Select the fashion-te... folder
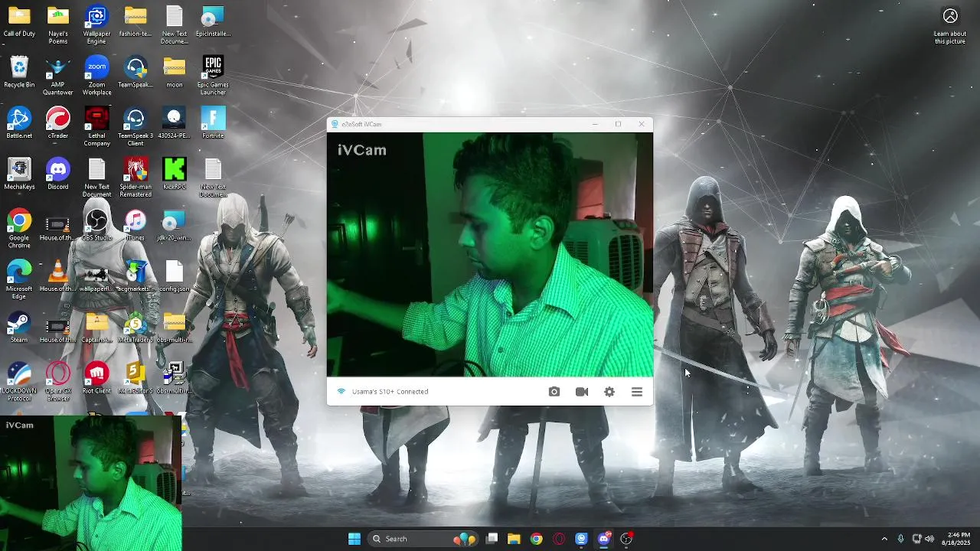This screenshot has width=980, height=551. pyautogui.click(x=136, y=21)
